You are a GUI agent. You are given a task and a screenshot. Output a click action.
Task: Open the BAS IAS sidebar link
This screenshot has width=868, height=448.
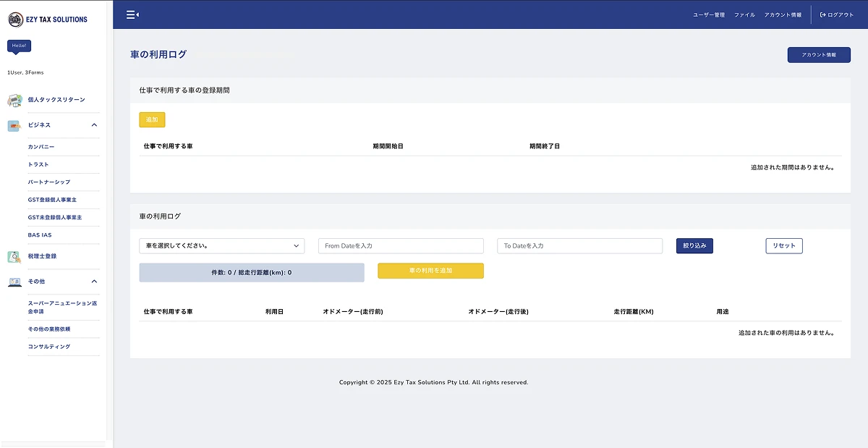coord(40,235)
